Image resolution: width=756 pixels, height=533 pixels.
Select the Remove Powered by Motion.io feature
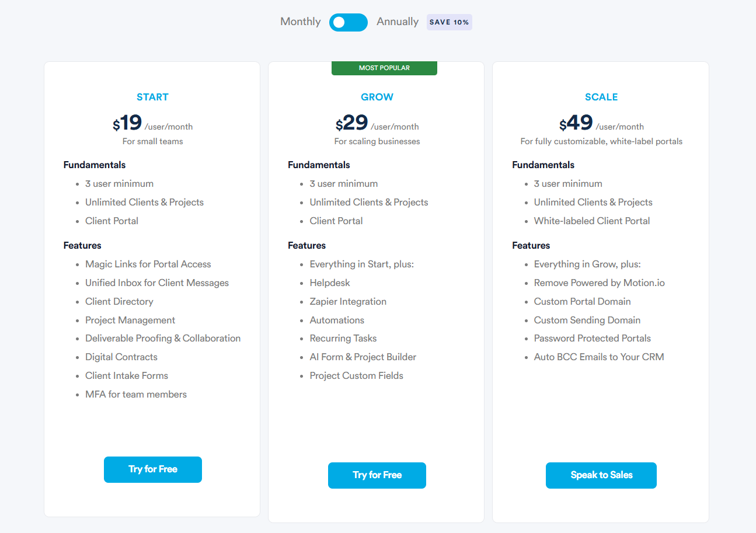pos(599,283)
